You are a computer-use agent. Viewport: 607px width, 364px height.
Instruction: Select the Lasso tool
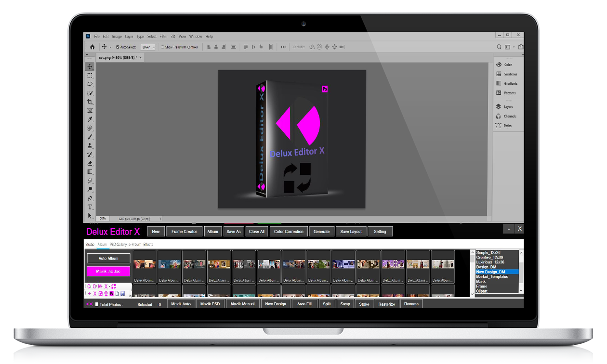[x=90, y=84]
